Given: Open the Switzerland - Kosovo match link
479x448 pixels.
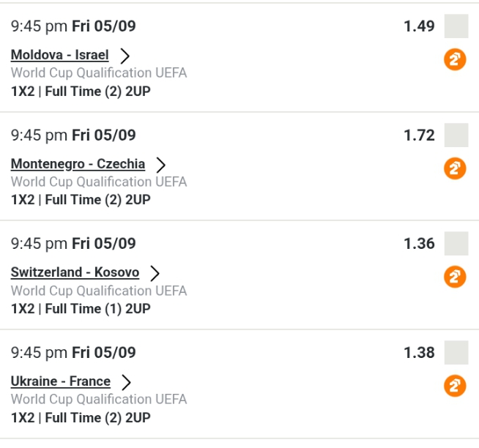Looking at the screenshot, I should pos(75,272).
